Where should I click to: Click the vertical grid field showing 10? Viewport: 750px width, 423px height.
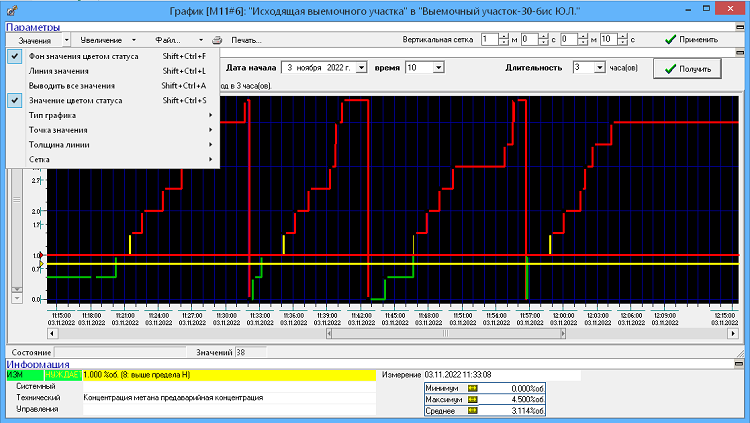[x=608, y=39]
